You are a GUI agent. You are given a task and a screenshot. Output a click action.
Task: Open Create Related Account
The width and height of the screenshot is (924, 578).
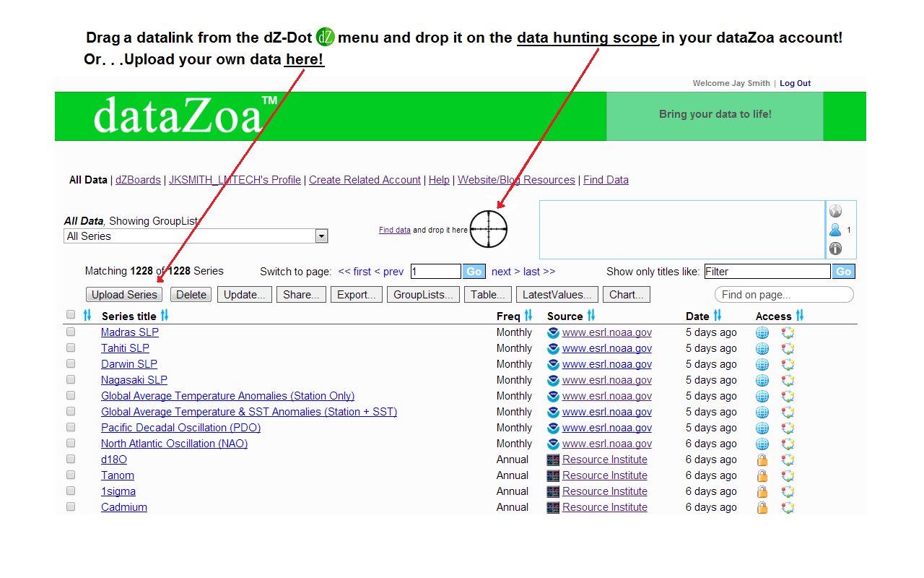365,180
